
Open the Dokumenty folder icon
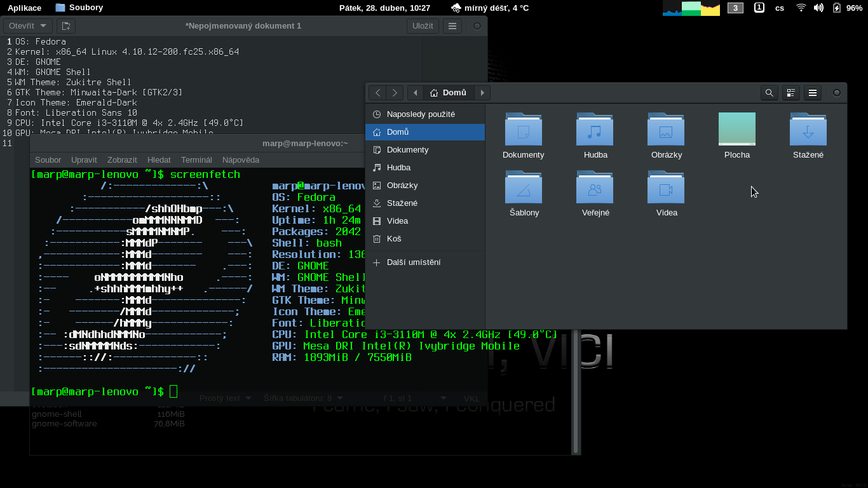(524, 129)
